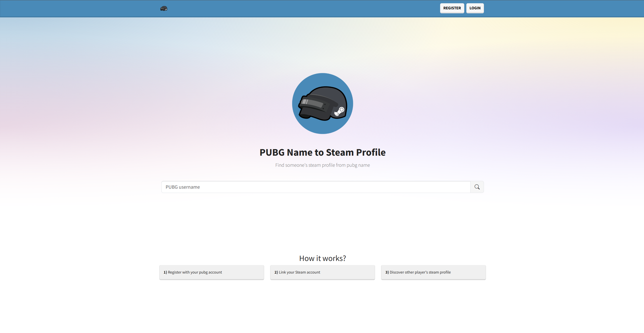Image resolution: width=644 pixels, height=333 pixels.
Task: Select the 'Register with your pubg account' card
Action: pos(211,272)
